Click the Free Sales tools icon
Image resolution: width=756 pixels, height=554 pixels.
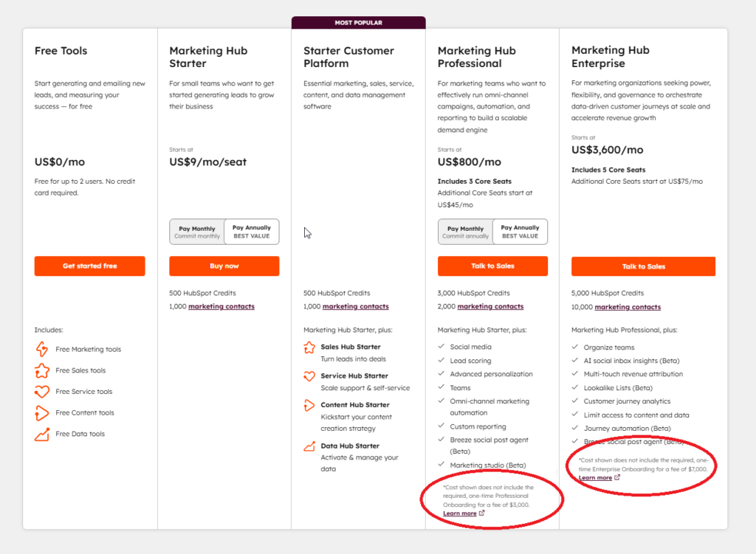(x=41, y=370)
